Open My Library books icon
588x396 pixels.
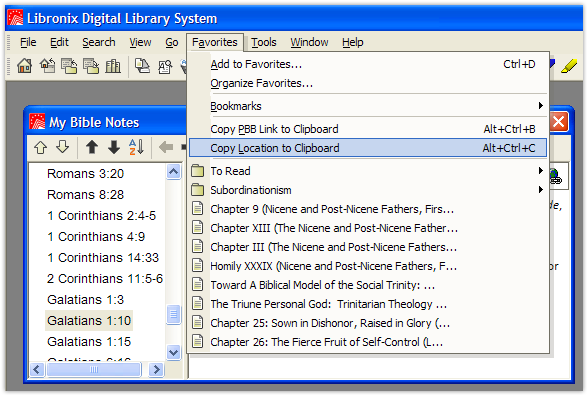click(x=113, y=66)
